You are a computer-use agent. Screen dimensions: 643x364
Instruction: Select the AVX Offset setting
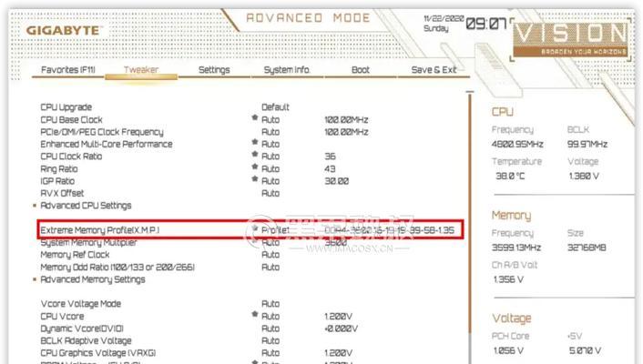point(62,193)
